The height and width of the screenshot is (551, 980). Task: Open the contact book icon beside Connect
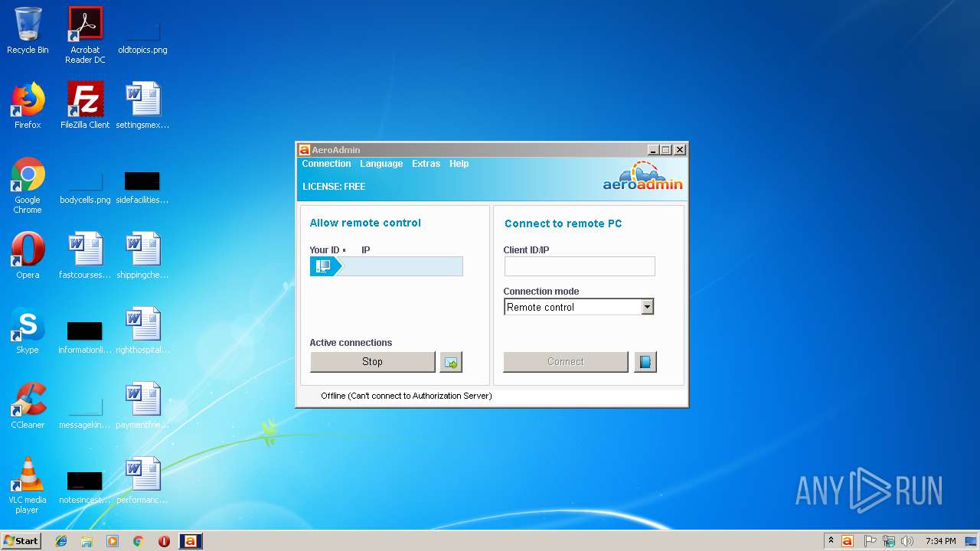pyautogui.click(x=645, y=362)
